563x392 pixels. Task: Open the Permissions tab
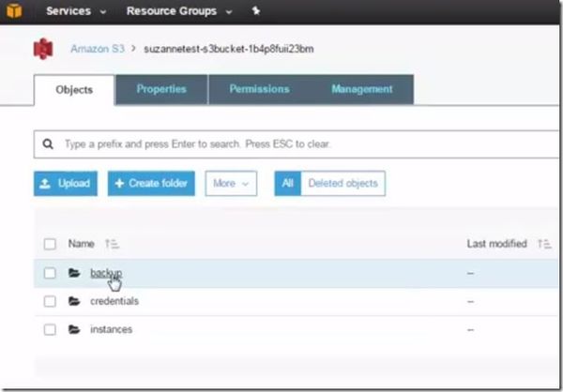coord(259,89)
